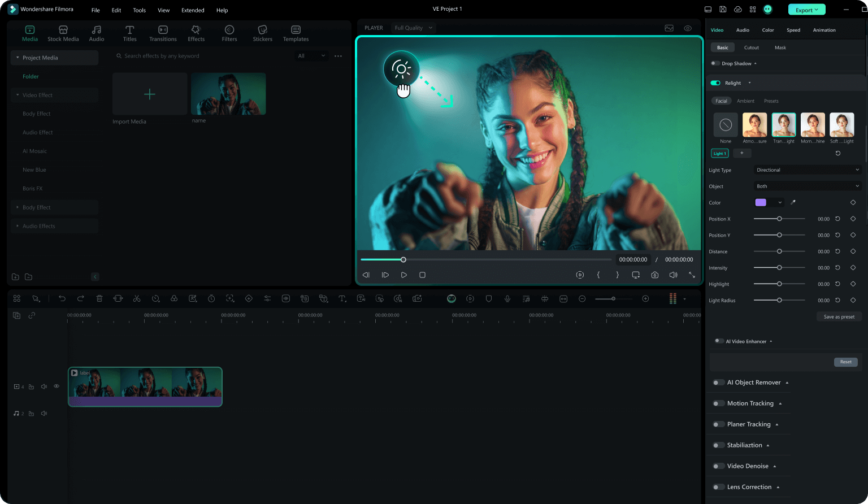Click the purple Color swatch
Viewport: 868px width, 504px height.
[761, 202]
